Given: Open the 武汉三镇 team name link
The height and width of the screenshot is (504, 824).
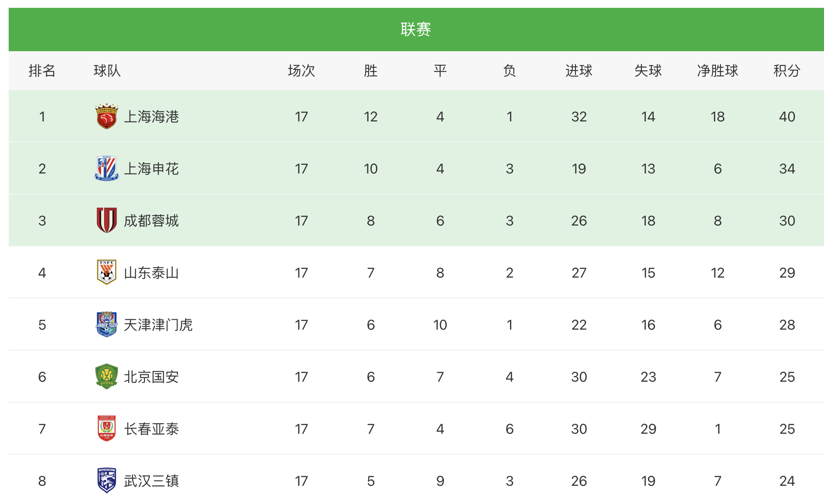Looking at the screenshot, I should (151, 481).
